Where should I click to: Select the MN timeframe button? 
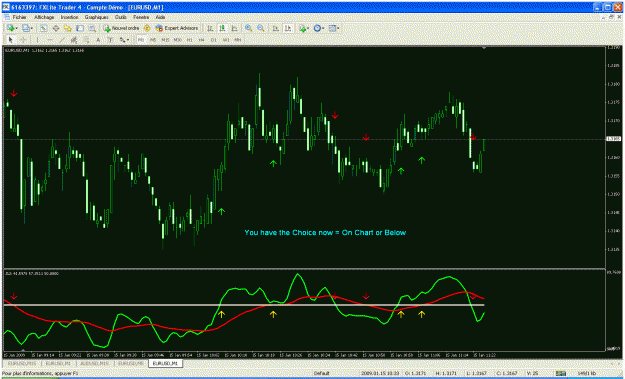tap(238, 40)
